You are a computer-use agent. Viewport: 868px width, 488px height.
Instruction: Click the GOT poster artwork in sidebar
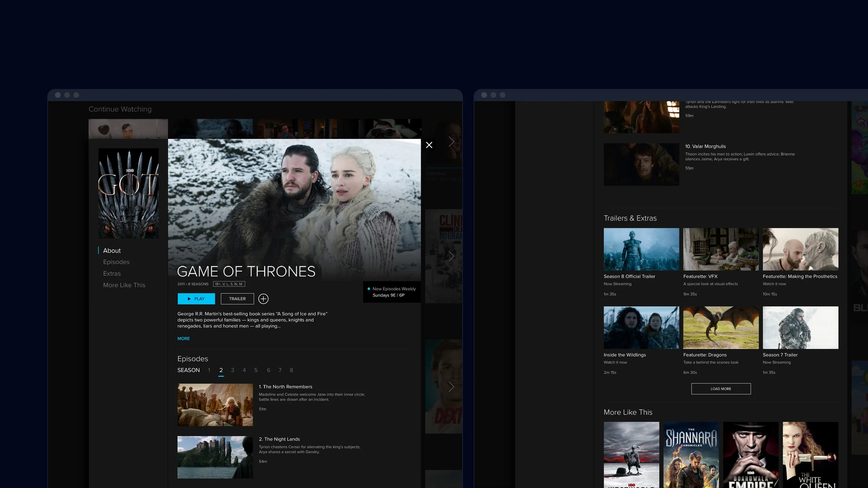pos(128,193)
